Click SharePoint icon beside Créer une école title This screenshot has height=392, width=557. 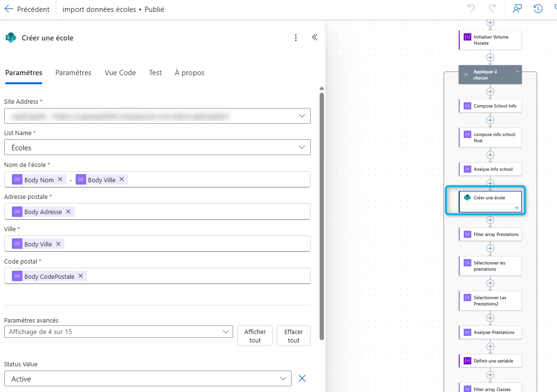[10, 38]
